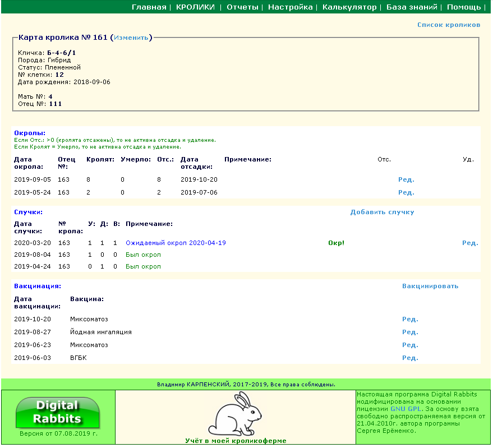The width and height of the screenshot is (493, 448).
Task: Open the Калькулятор menu item
Action: point(349,7)
